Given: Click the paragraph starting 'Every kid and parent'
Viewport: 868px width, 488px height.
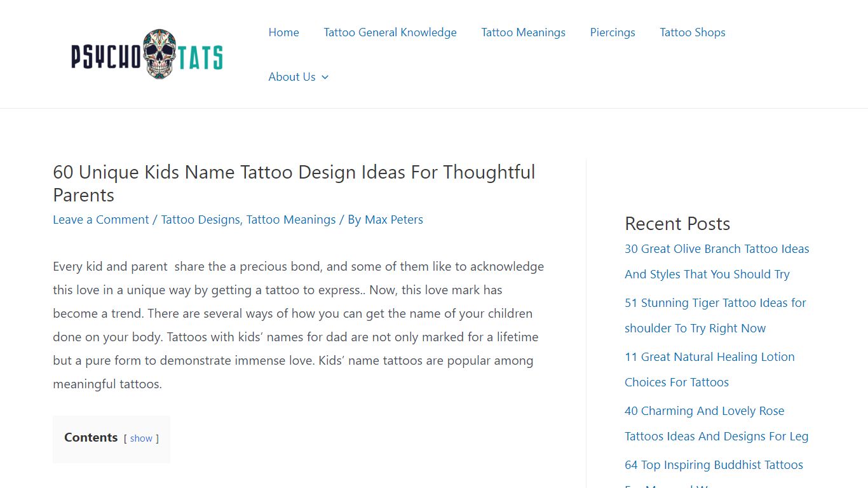Looking at the screenshot, I should (299, 325).
